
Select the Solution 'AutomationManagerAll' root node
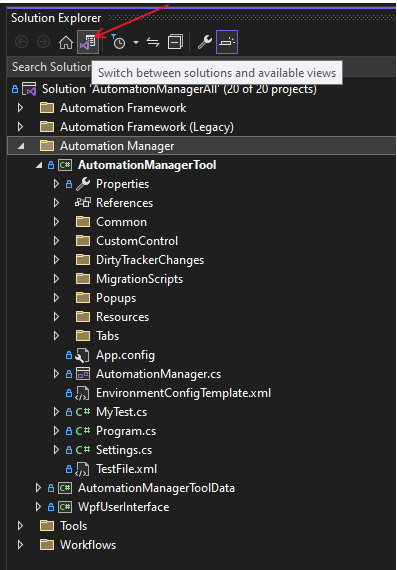coord(179,89)
